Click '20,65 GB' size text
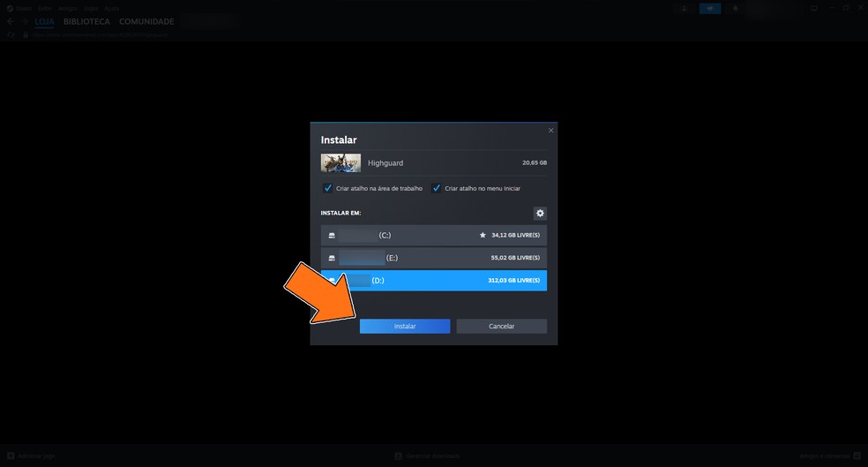The image size is (868, 467). pyautogui.click(x=535, y=162)
